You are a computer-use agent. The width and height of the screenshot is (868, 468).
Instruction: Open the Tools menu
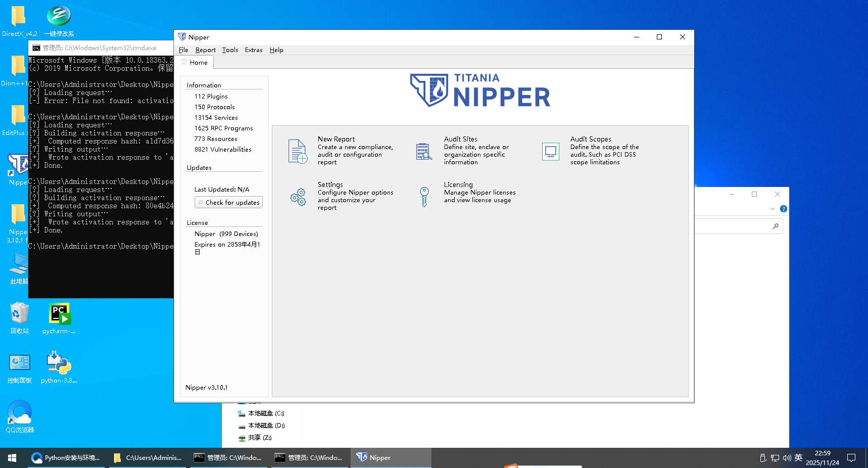[230, 50]
